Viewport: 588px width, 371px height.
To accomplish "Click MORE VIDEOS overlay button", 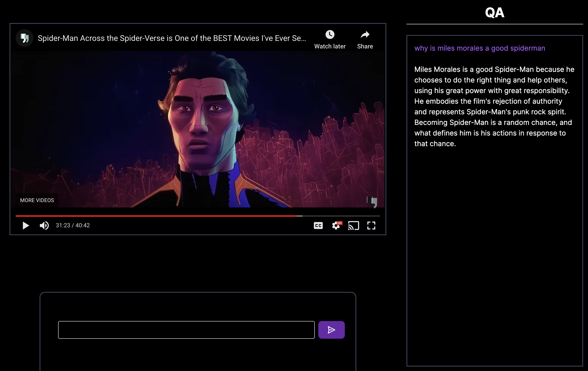I will (x=37, y=200).
